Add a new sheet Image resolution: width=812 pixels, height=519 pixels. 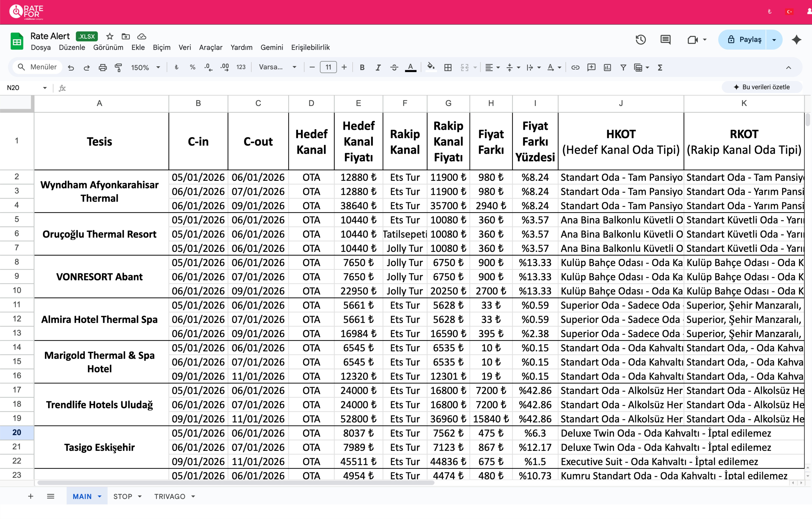[x=31, y=496]
